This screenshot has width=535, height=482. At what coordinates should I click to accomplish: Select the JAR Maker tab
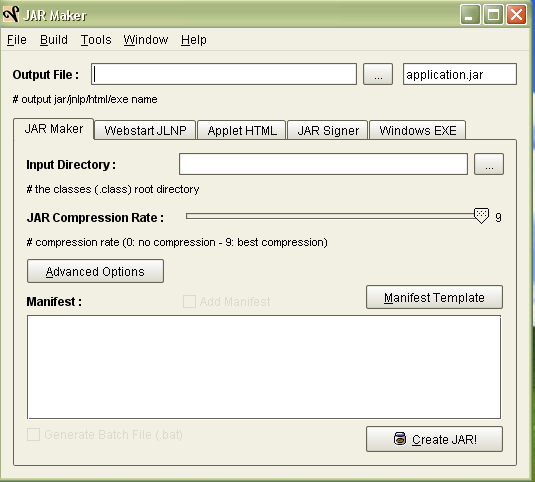point(54,129)
